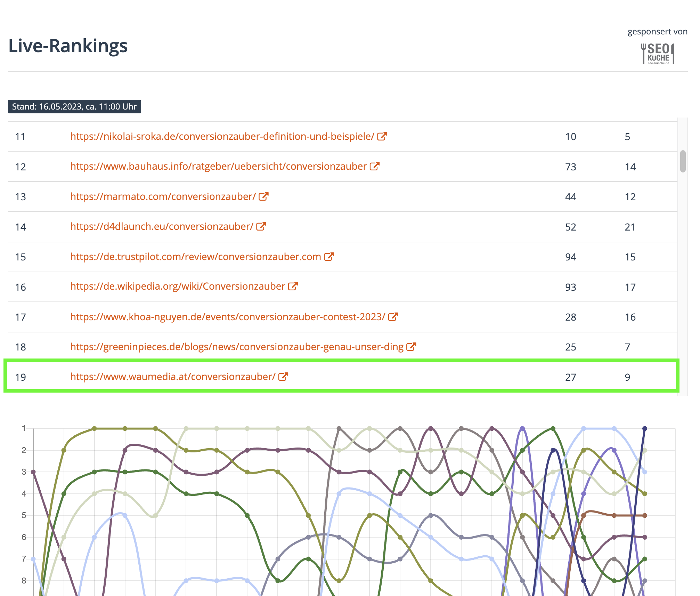Click the 'gesponsert von' label
The height and width of the screenshot is (596, 700).
[x=657, y=32]
